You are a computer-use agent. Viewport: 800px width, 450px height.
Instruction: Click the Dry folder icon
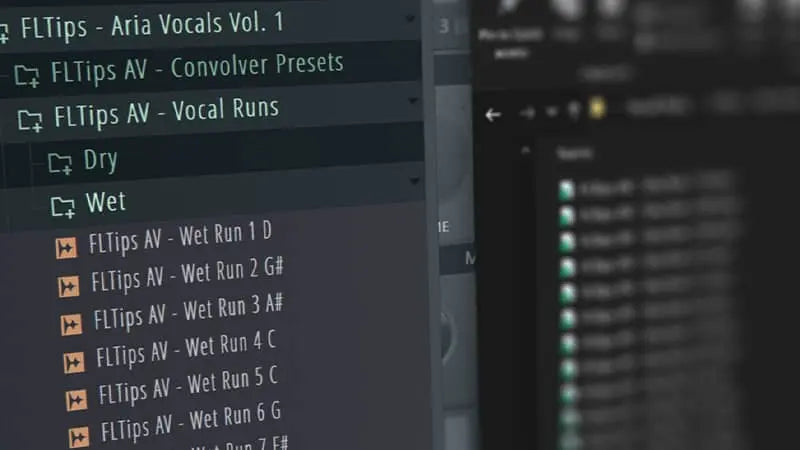pos(60,163)
